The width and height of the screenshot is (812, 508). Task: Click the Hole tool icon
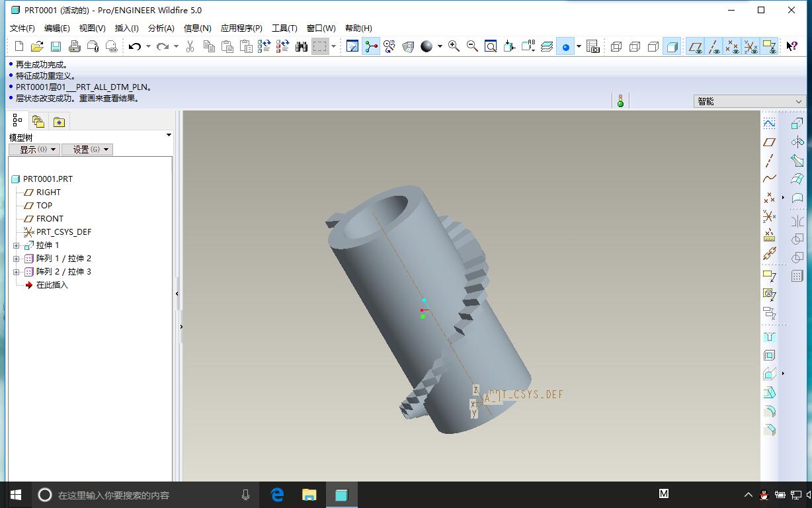coord(769,337)
